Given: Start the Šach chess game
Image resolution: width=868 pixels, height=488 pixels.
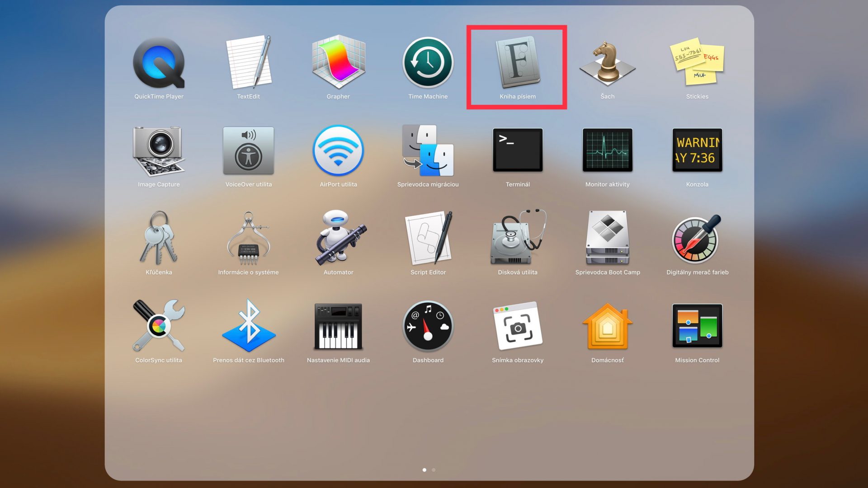Looking at the screenshot, I should 607,62.
